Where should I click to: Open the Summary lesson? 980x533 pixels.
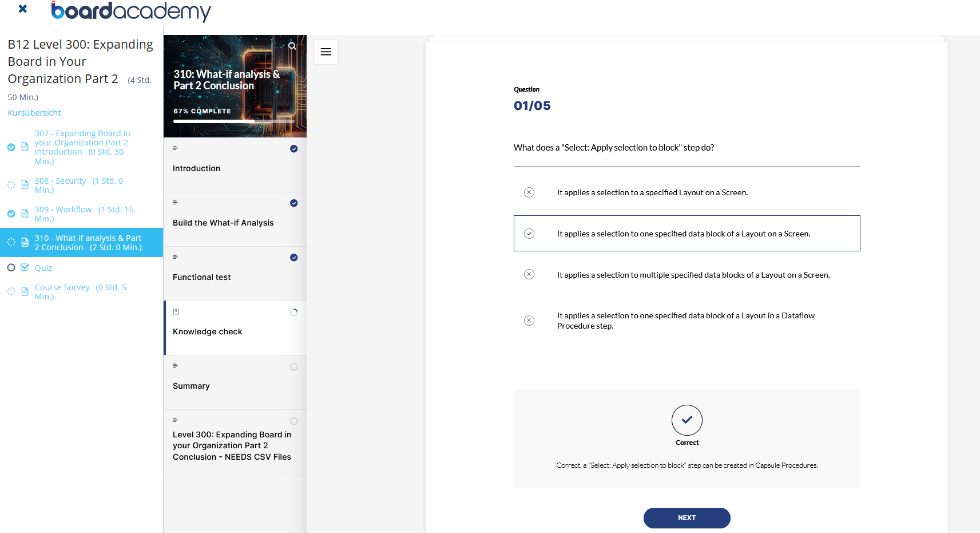click(235, 382)
